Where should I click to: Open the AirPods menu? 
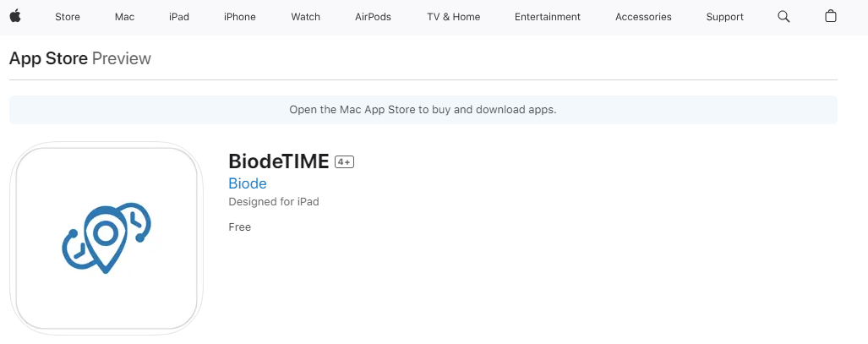click(373, 17)
